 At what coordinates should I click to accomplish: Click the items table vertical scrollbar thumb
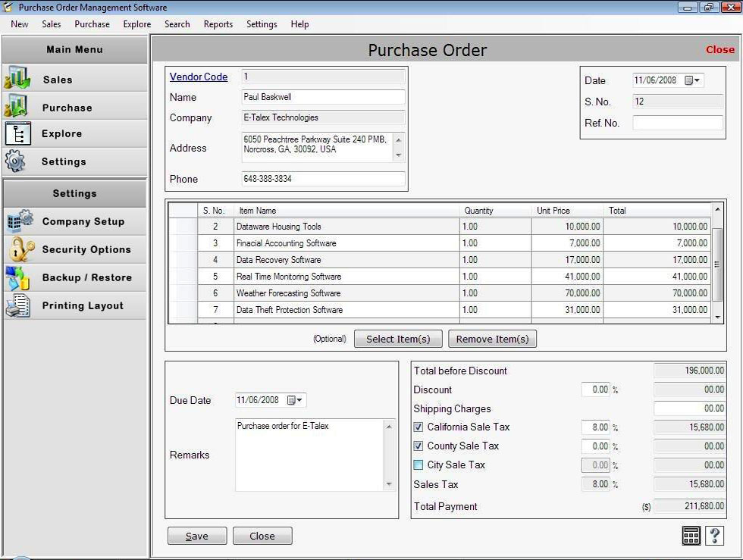717,264
